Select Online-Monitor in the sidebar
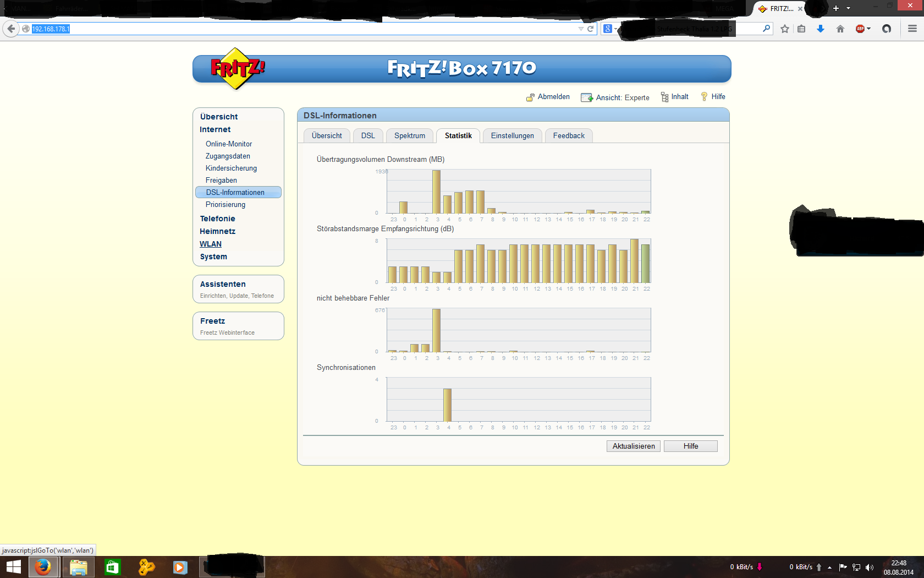924x578 pixels. coord(229,144)
